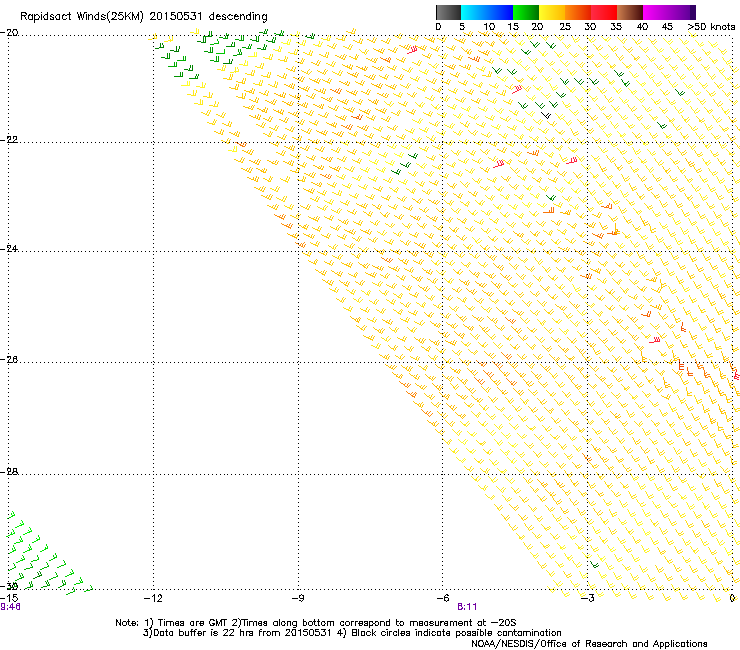Click the -26 latitude axis label
740x650 pixels.
pyautogui.click(x=9, y=360)
